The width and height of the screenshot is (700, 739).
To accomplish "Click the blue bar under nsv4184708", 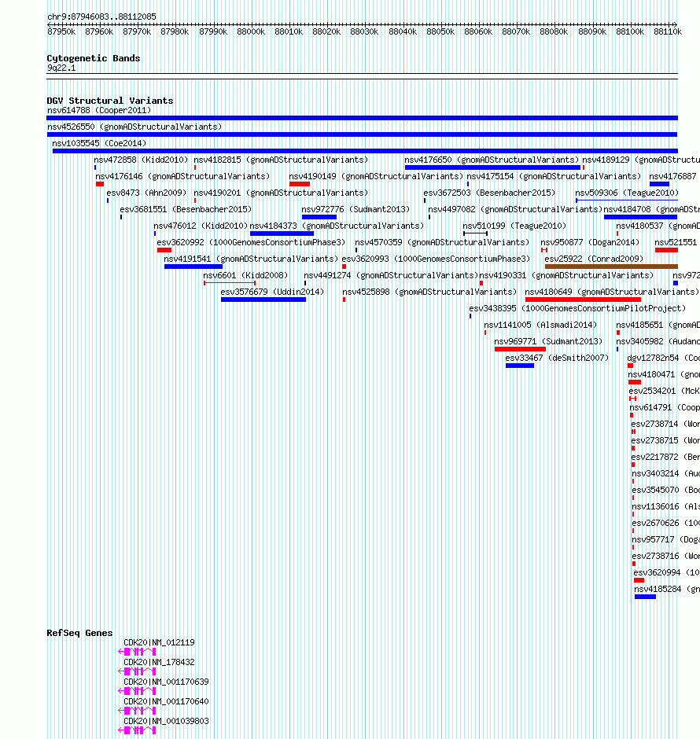I will [640, 217].
